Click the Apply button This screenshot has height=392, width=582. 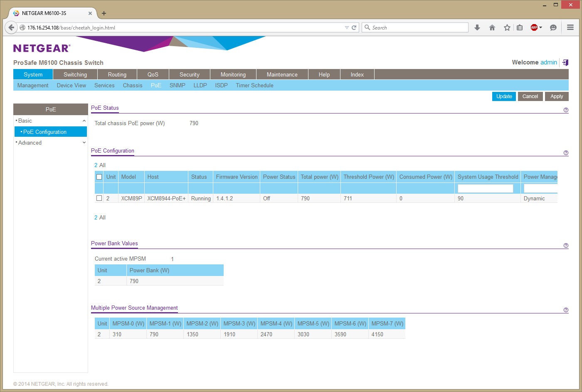tap(557, 96)
